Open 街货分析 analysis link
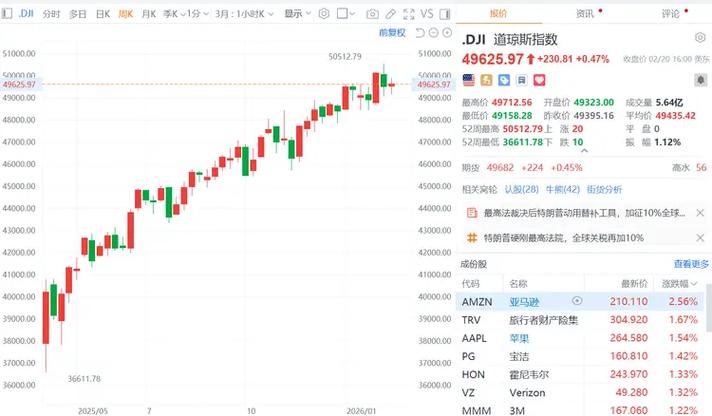 point(604,189)
